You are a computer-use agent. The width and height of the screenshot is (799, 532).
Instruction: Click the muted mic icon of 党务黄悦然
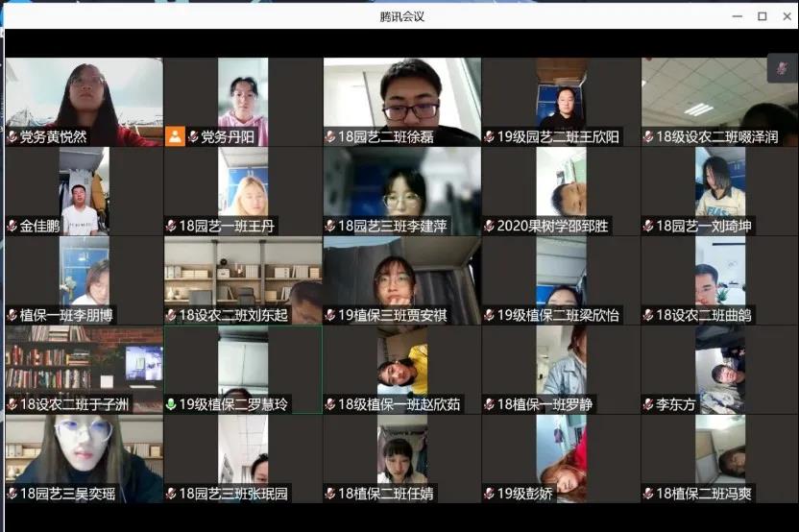12,136
